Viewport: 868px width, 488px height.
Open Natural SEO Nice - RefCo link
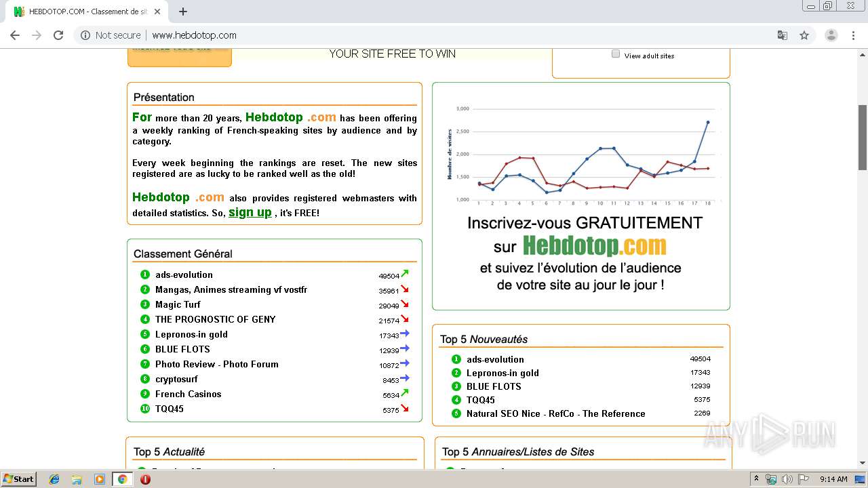(x=556, y=413)
